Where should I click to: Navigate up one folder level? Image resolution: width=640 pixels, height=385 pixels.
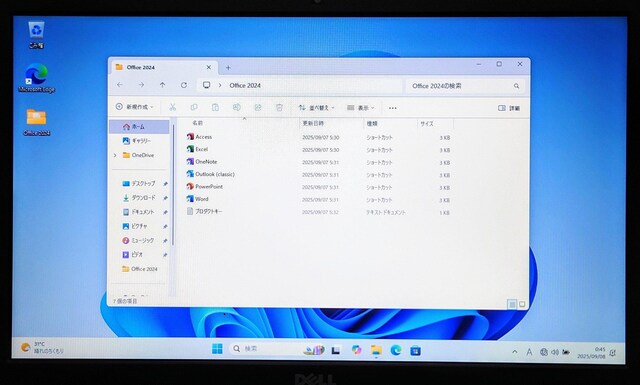[x=162, y=85]
